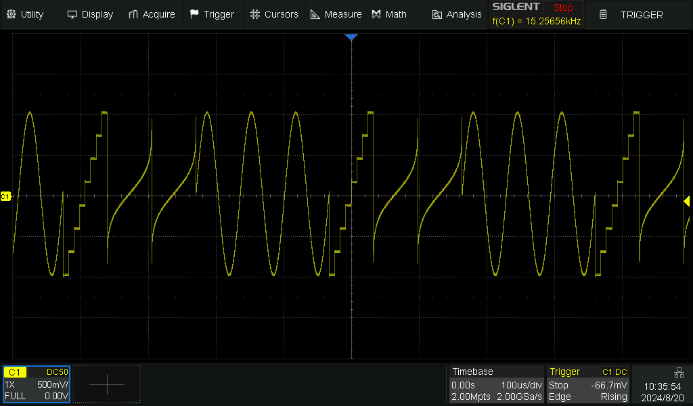The width and height of the screenshot is (693, 406).
Task: Open the Trigger settings descriptor box
Action: pyautogui.click(x=589, y=384)
